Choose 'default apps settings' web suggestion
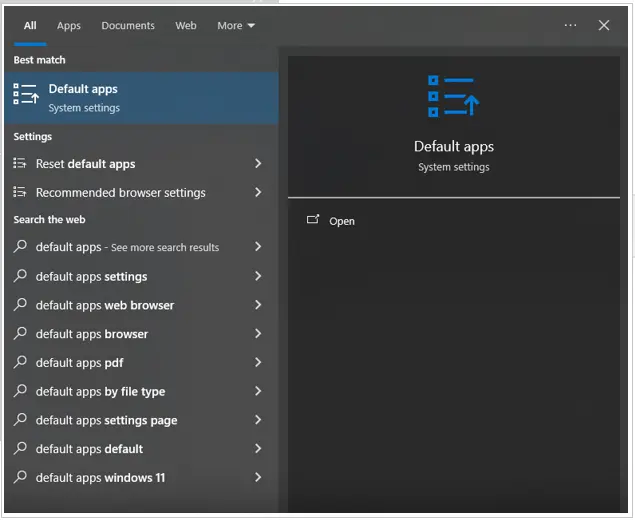The width and height of the screenshot is (635, 520). pyautogui.click(x=141, y=277)
